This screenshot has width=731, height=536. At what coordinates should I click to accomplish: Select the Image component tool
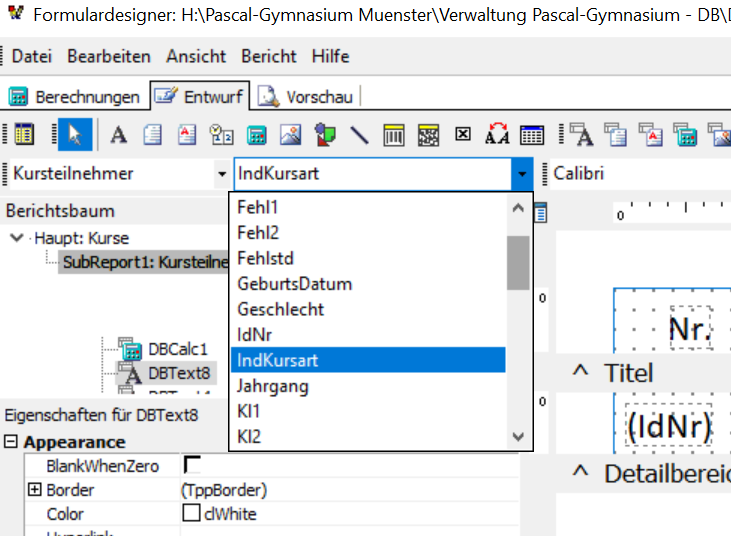(x=290, y=135)
